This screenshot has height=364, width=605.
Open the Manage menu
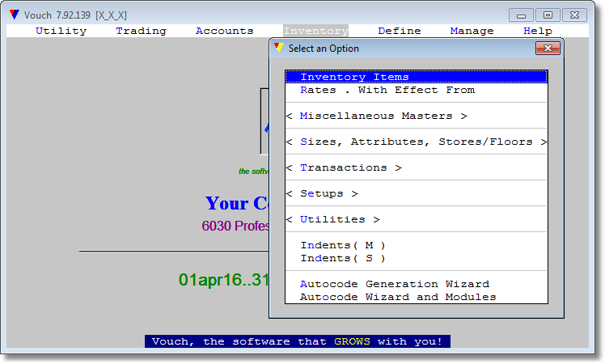pyautogui.click(x=472, y=31)
